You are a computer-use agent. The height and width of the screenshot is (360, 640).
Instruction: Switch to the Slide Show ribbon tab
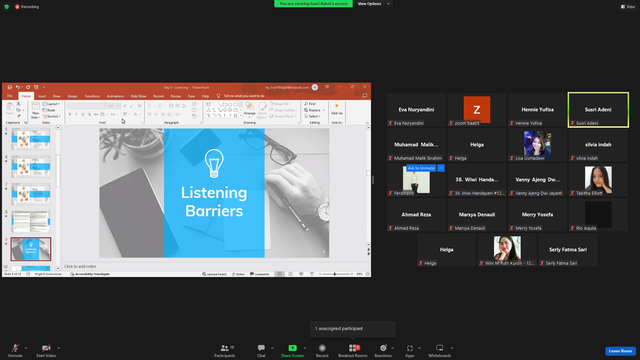(138, 96)
